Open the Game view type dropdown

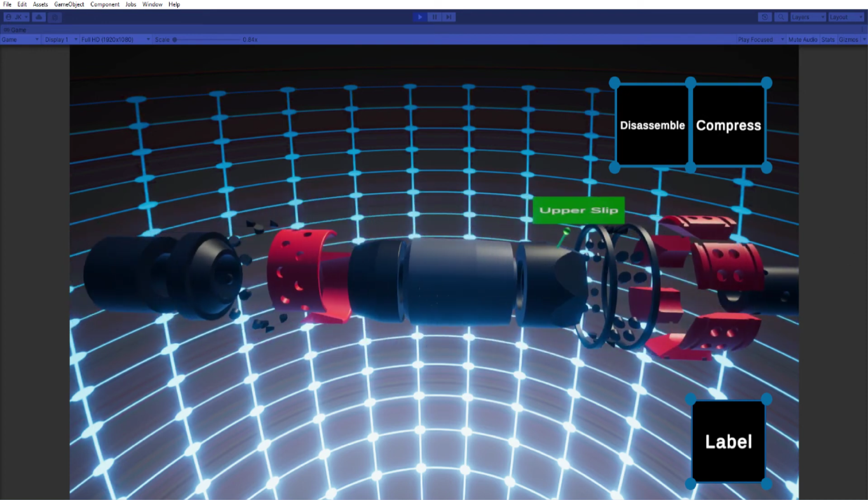tap(20, 40)
